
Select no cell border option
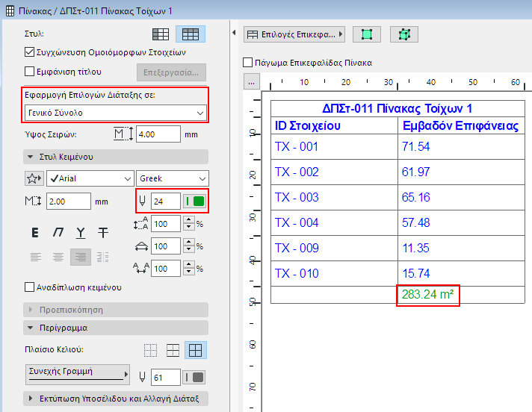click(150, 350)
